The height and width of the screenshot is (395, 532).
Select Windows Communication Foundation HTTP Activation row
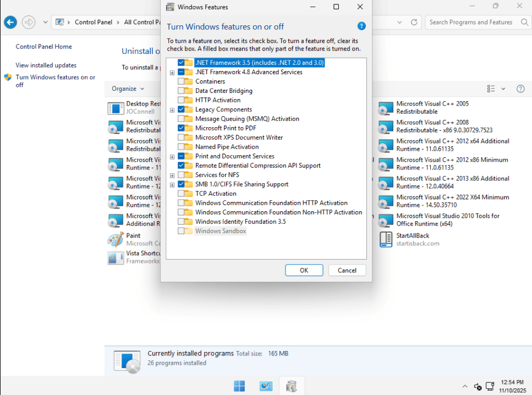(x=271, y=202)
